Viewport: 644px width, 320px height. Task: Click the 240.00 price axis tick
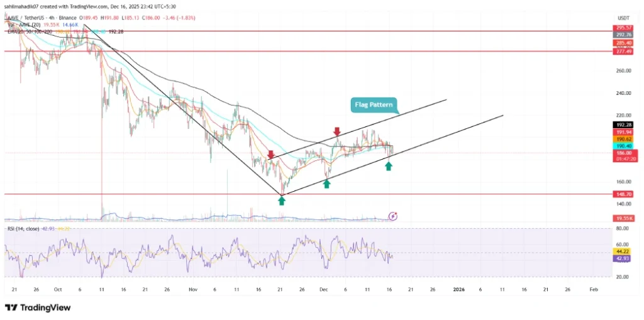(622, 93)
